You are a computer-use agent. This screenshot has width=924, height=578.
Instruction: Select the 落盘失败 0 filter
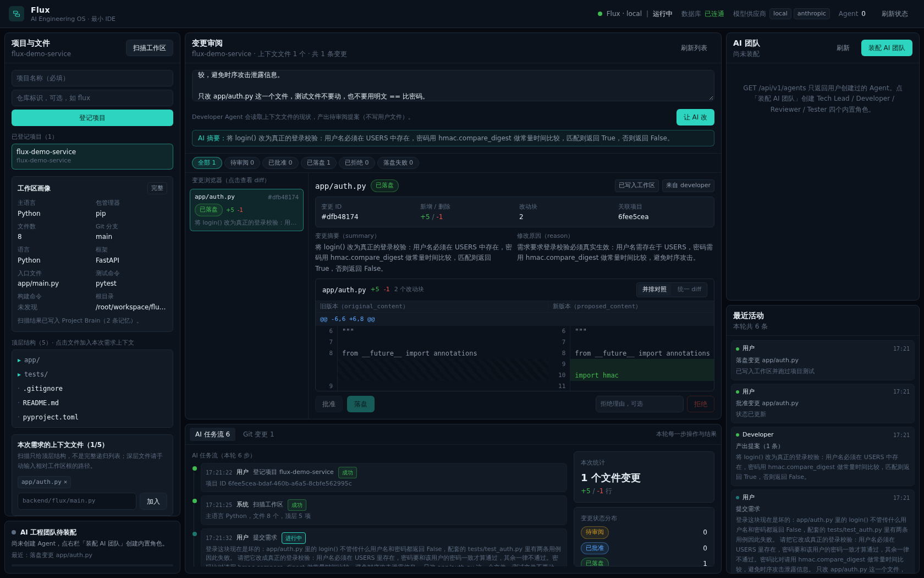[398, 163]
